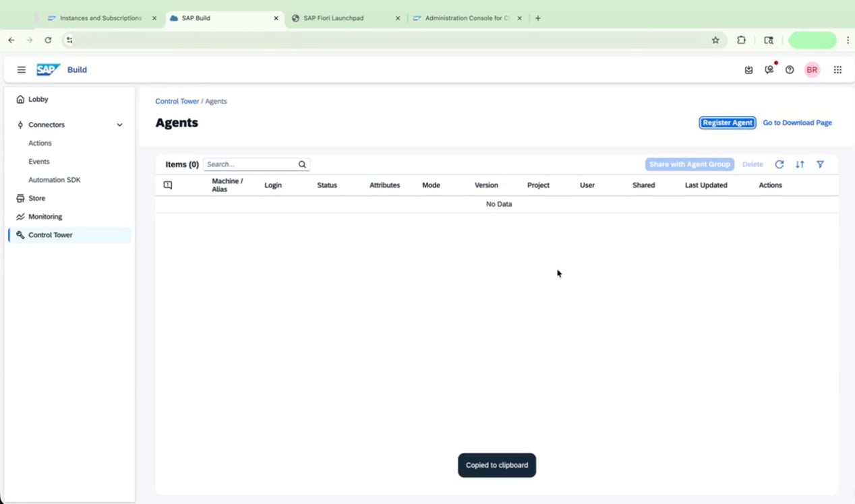
Task: Click the Items (0) table title
Action: point(182,164)
